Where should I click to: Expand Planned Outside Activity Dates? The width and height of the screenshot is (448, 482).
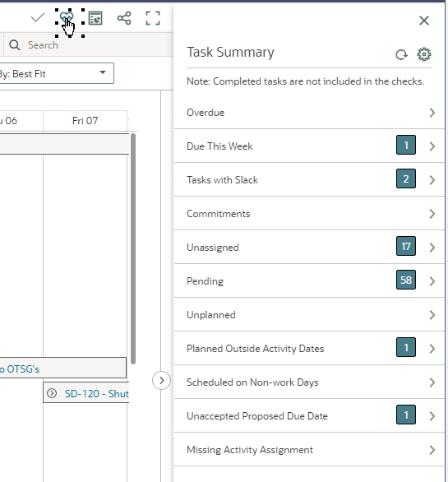[x=309, y=349]
